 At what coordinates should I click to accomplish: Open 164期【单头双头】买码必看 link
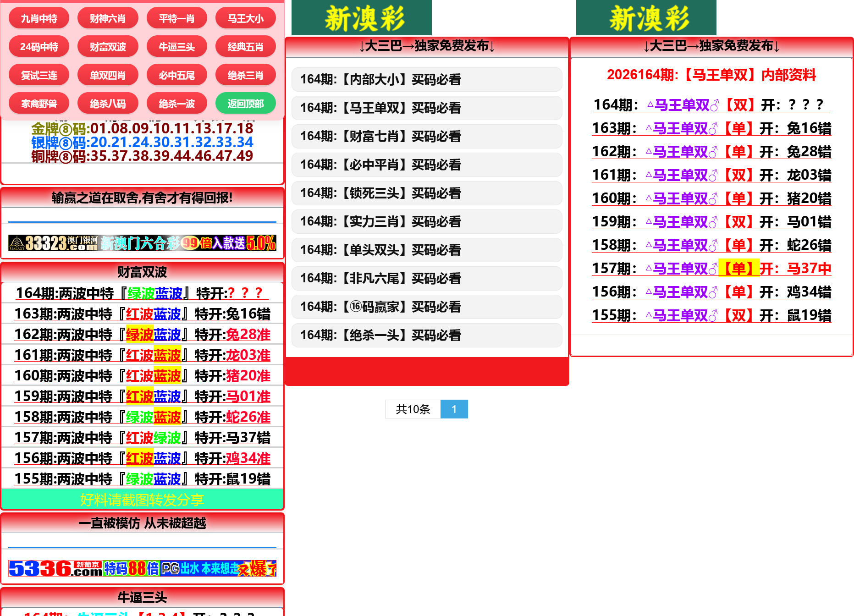[427, 250]
